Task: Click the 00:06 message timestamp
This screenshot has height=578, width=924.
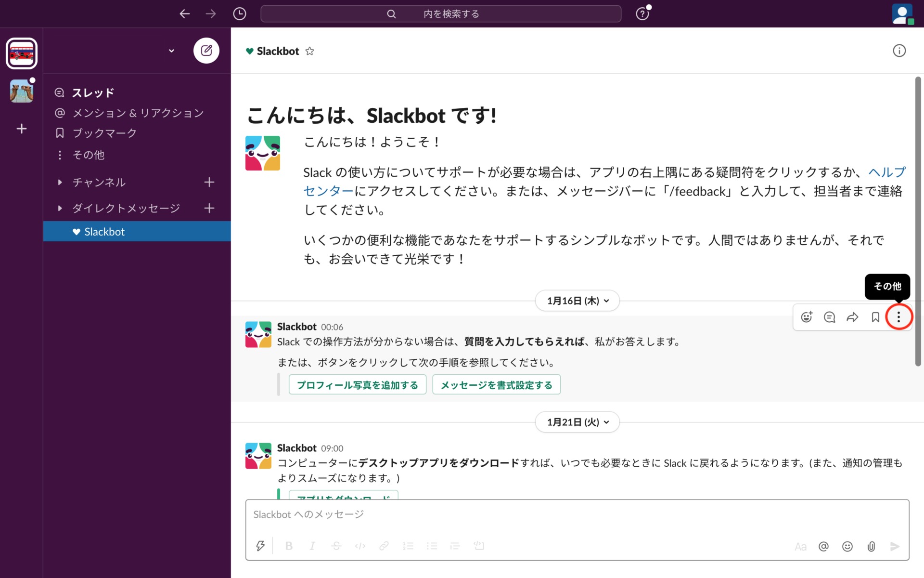Action: (332, 327)
